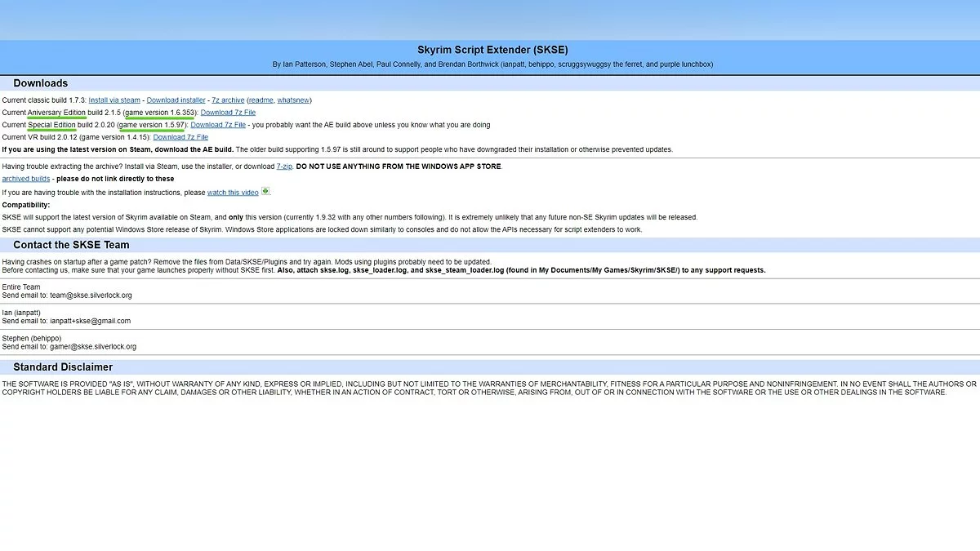Screen dimensions: 980x551
Task: Open the 'Install via steam' link
Action: pos(114,100)
